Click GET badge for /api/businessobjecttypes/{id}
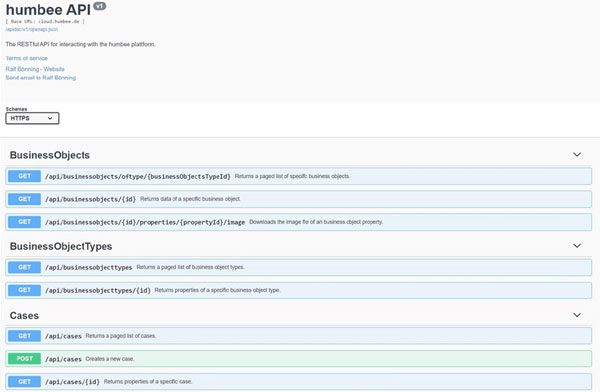Screen dimensions: 600x392 pyautogui.click(x=24, y=290)
